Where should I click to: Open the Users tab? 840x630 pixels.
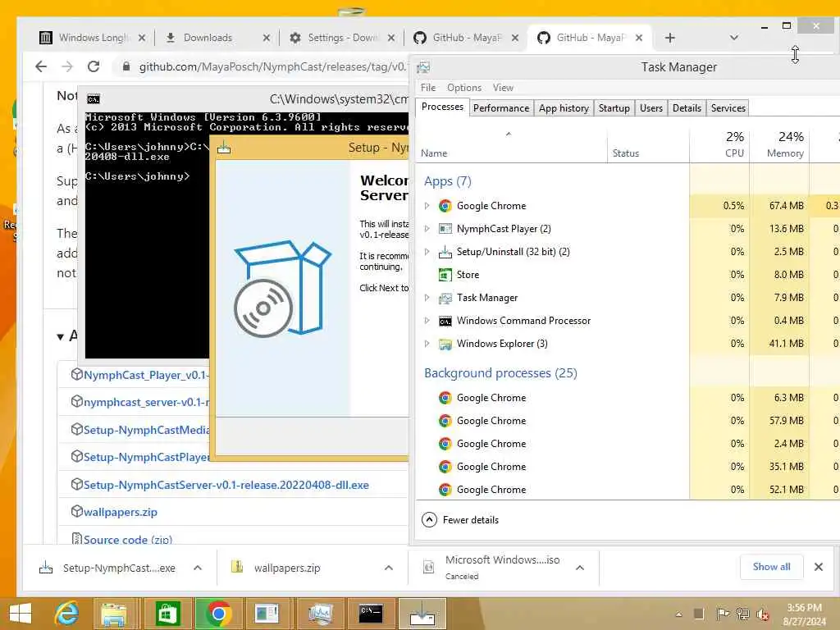(x=651, y=108)
